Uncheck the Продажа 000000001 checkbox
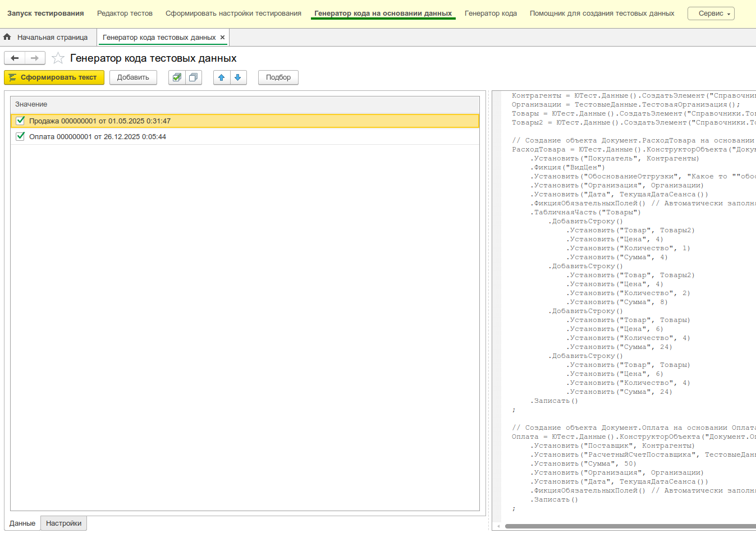The image size is (756, 533). pos(21,121)
